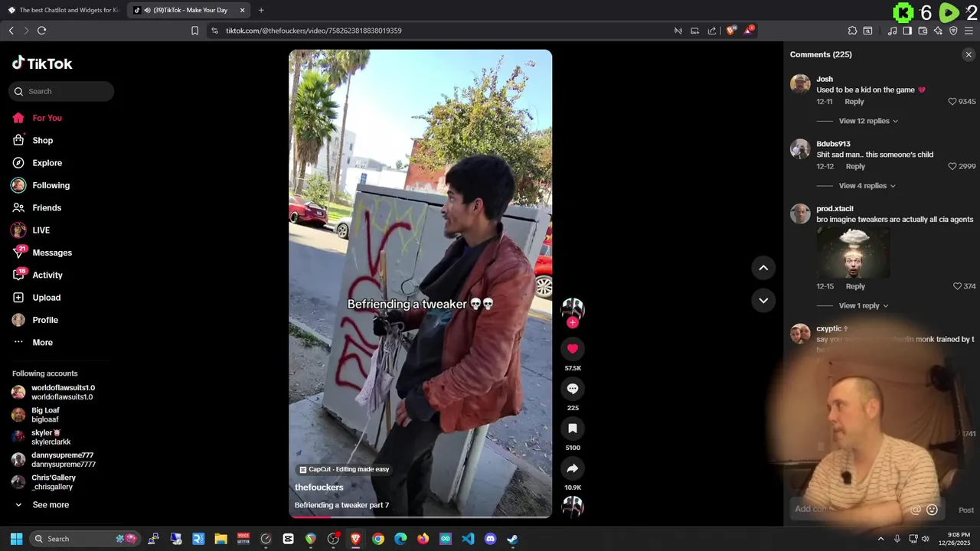Seek using the video progress bar
This screenshot has height=551, width=980.
coord(420,517)
